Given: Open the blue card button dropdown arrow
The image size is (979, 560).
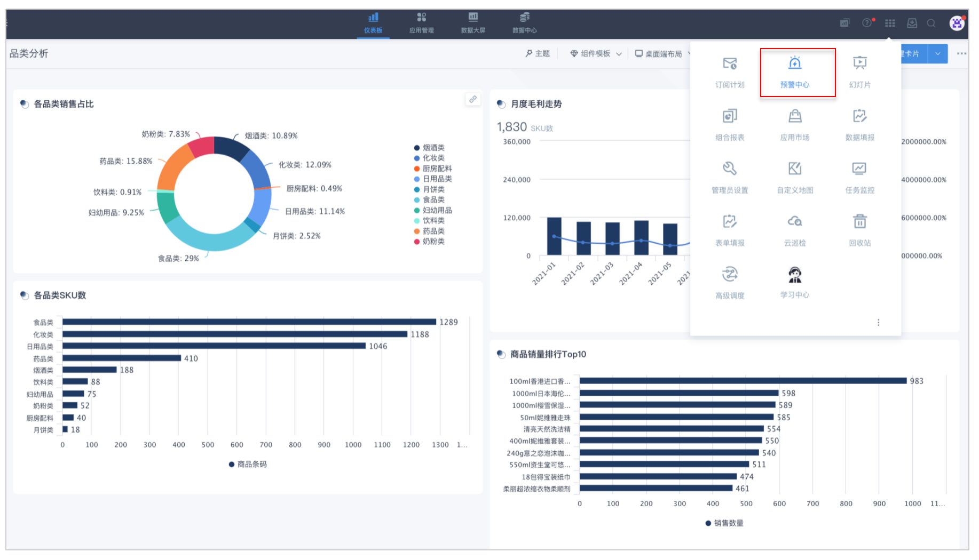Looking at the screenshot, I should click(938, 54).
